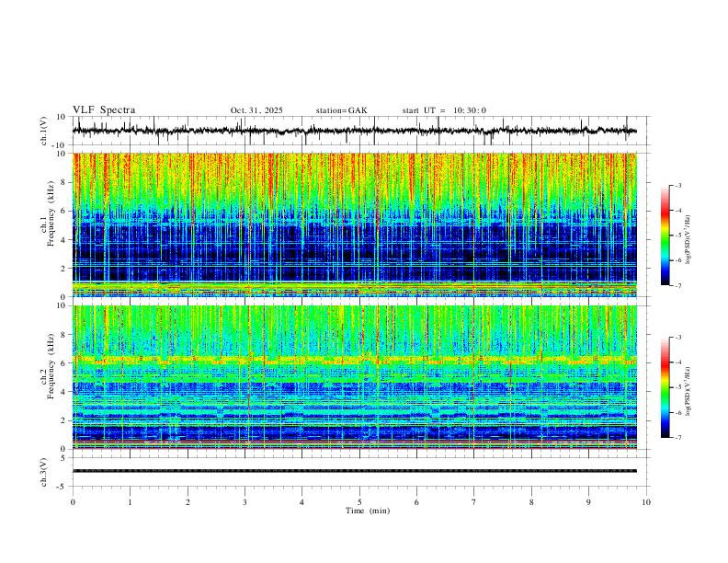Screen dimensions: 728x563
Task: Click the "2" kHz tick on ch.2 frequency axis
Action: [x=64, y=420]
